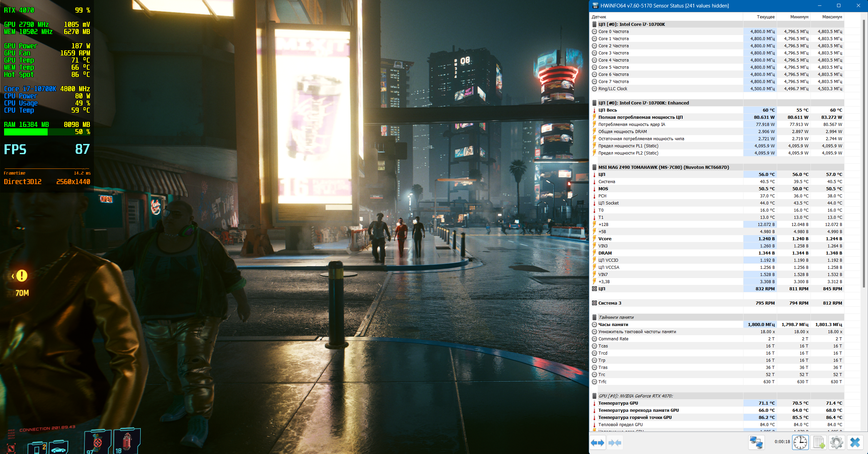Click the FPS 87 readout in overlay
Image resolution: width=868 pixels, height=454 pixels.
[x=47, y=149]
